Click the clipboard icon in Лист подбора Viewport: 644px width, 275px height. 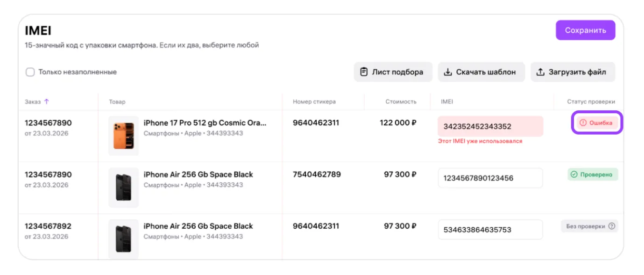364,72
